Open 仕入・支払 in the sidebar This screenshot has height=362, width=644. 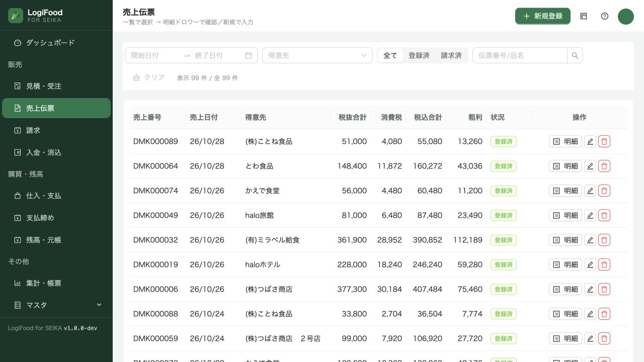(x=56, y=196)
